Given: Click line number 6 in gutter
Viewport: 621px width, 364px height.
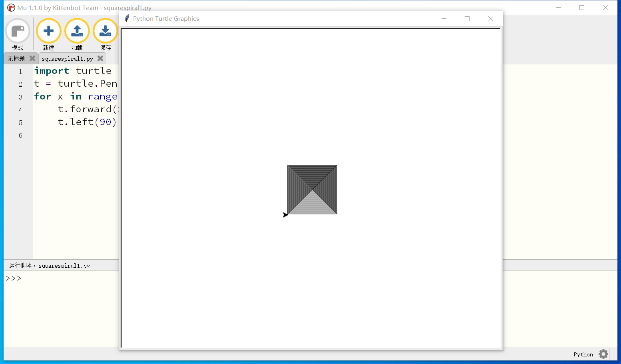Looking at the screenshot, I should tap(20, 135).
